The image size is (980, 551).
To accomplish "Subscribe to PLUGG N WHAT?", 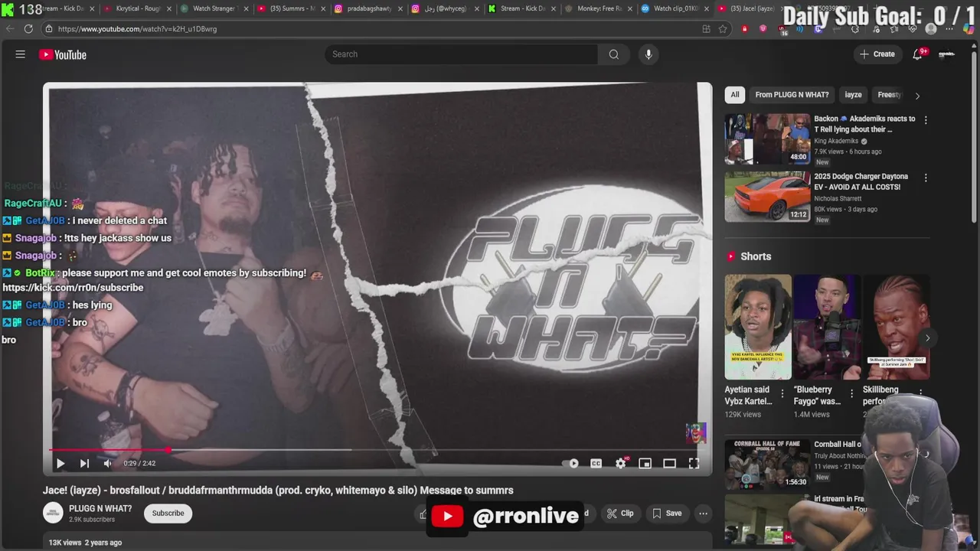I will 168,513.
